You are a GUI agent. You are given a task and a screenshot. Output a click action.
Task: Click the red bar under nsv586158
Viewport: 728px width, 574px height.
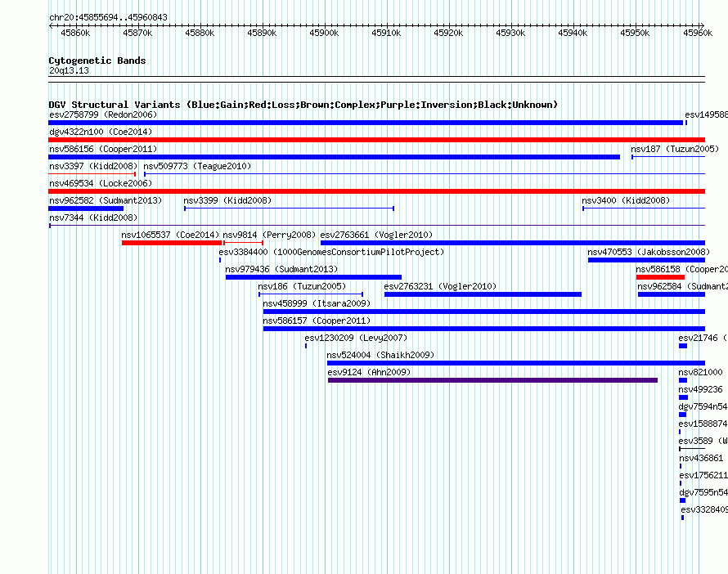(x=661, y=277)
